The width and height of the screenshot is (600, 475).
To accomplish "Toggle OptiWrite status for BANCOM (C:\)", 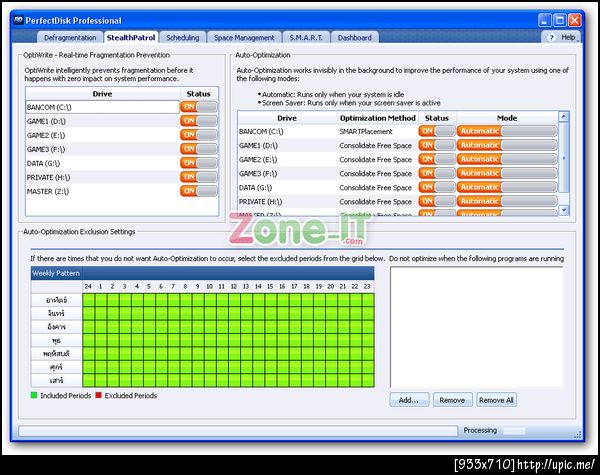I will tap(199, 107).
